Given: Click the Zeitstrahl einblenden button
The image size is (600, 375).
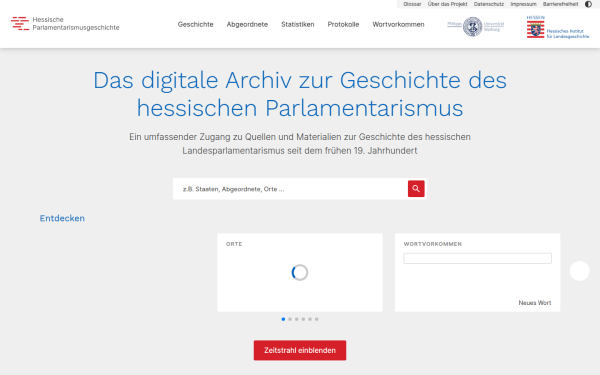Looking at the screenshot, I should [300, 350].
